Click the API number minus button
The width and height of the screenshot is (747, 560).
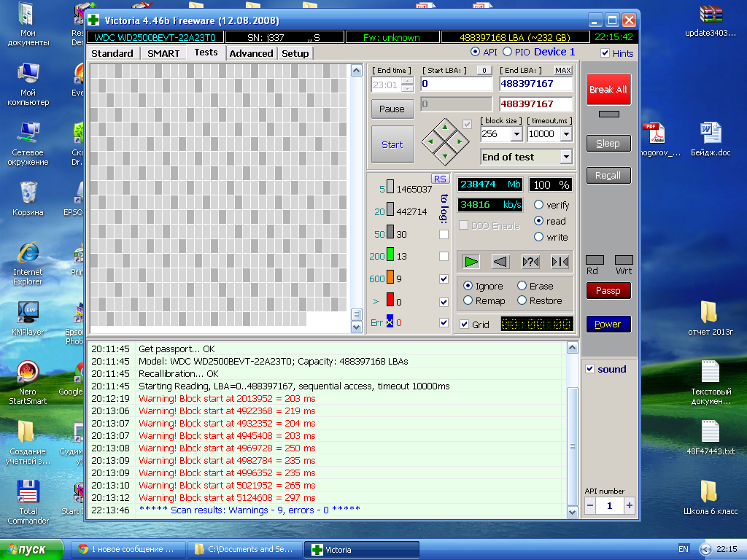[589, 506]
